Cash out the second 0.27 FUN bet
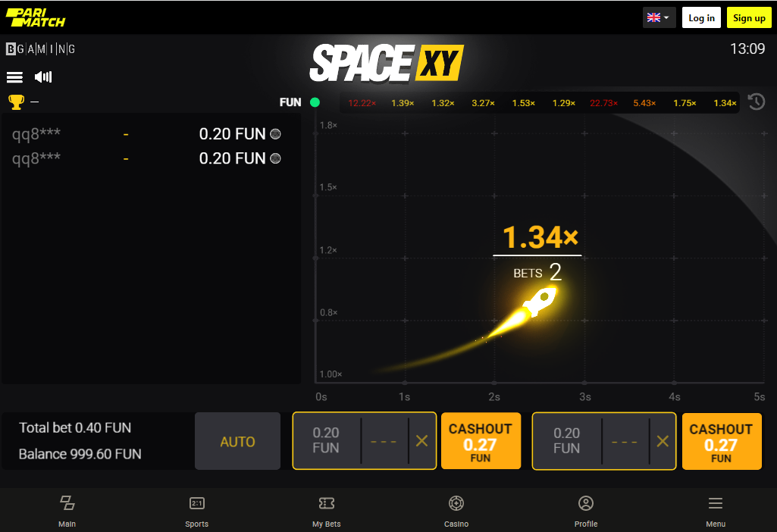777x532 pixels. [722, 441]
